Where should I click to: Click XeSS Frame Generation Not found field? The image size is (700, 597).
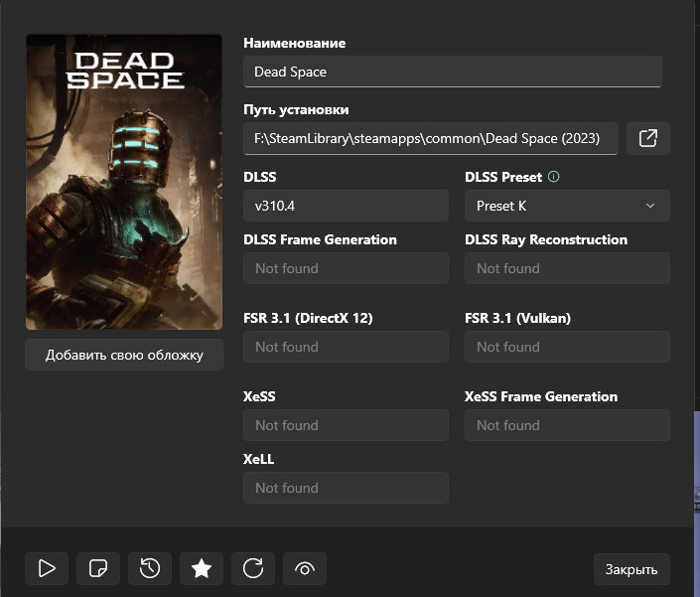tap(567, 425)
